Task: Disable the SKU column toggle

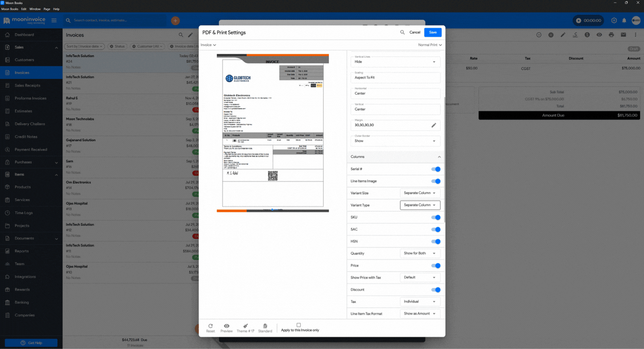Action: coord(436,217)
